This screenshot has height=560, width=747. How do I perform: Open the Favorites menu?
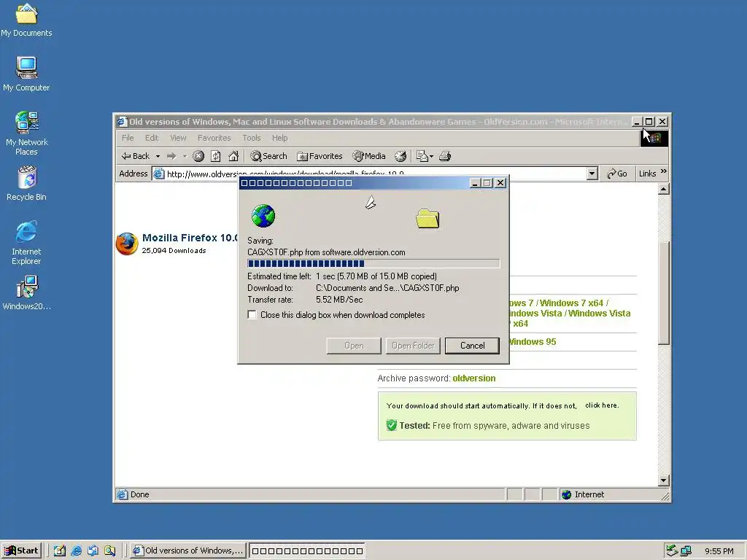pos(214,138)
